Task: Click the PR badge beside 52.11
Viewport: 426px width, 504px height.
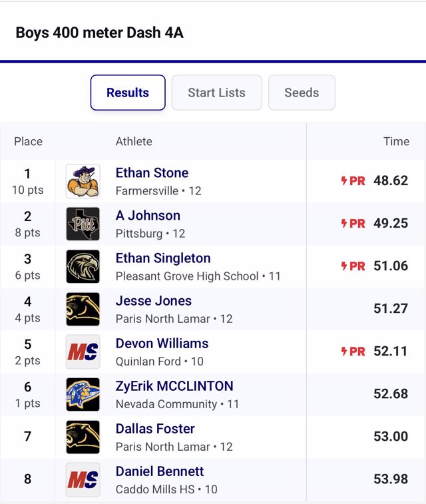Action: (x=353, y=352)
